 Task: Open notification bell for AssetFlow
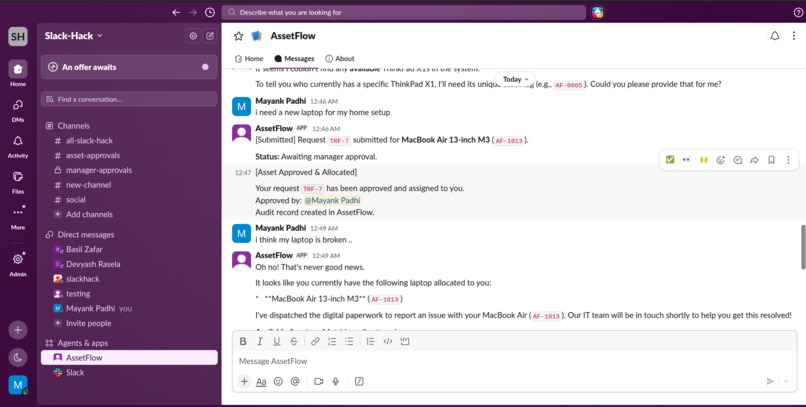click(x=775, y=35)
